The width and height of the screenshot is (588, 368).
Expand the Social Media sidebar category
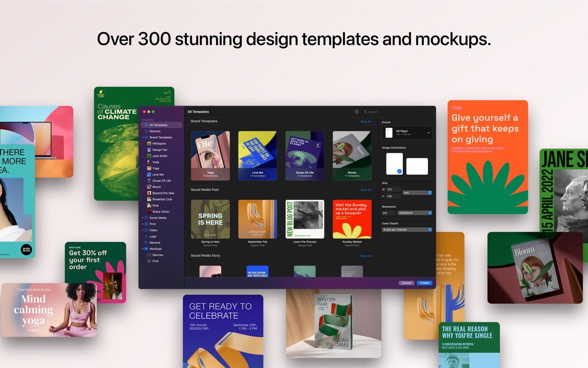[x=143, y=218]
